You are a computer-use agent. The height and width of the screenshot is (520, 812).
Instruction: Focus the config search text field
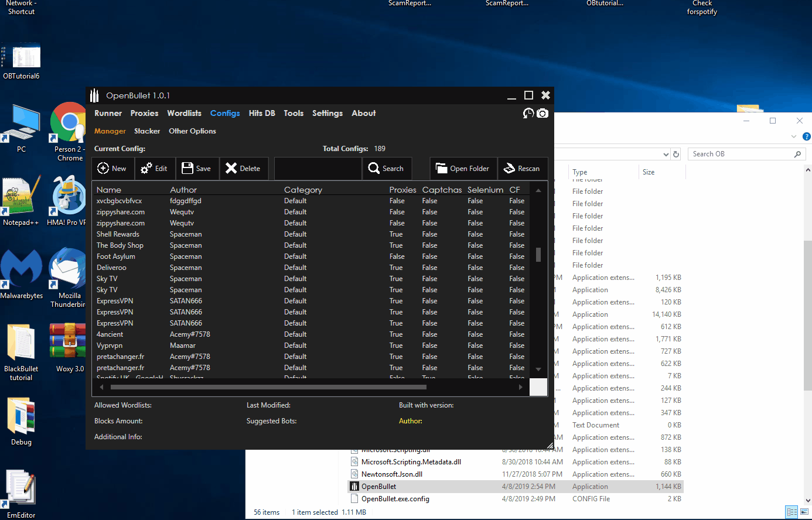[x=318, y=169]
